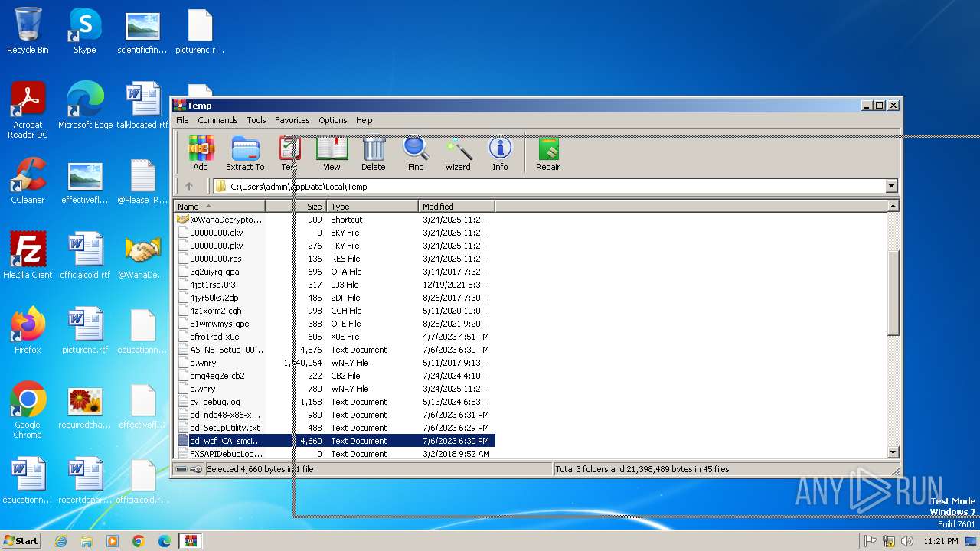
Task: Sort by Name column header
Action: coord(220,207)
